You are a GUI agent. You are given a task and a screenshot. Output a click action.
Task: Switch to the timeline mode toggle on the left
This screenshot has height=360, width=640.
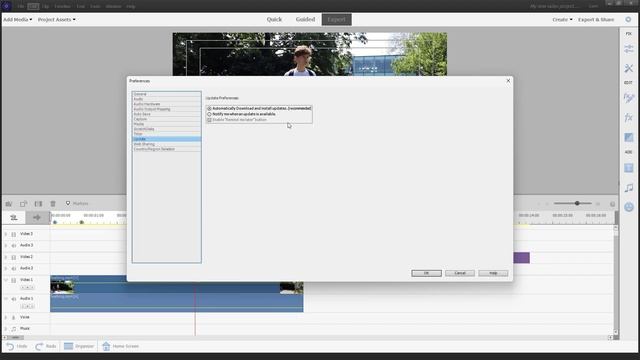pos(14,218)
